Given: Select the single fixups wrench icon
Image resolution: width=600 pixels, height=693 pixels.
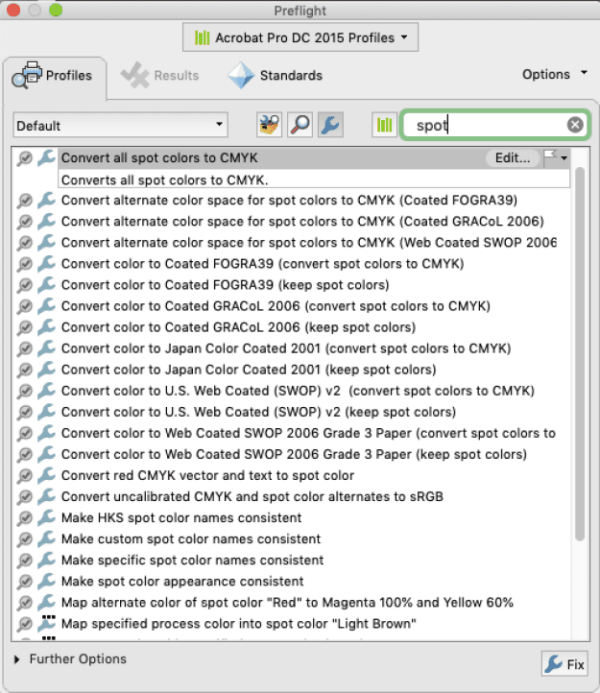Looking at the screenshot, I should click(x=329, y=125).
